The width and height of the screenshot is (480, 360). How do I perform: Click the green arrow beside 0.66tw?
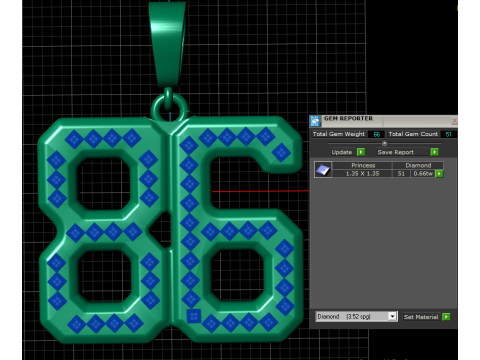[439, 173]
